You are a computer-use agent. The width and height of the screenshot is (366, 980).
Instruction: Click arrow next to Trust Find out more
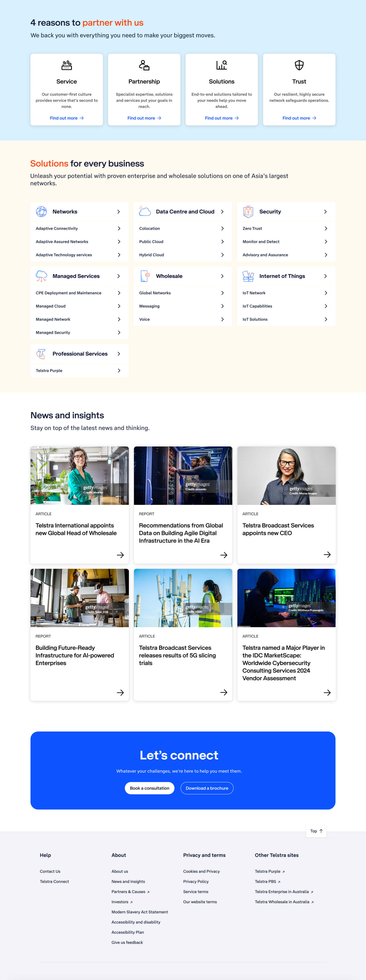[314, 118]
